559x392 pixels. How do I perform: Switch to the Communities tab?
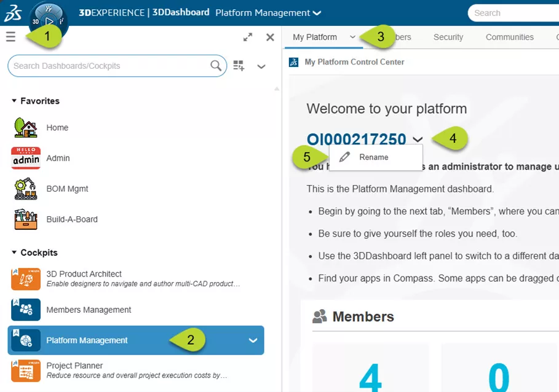point(509,37)
